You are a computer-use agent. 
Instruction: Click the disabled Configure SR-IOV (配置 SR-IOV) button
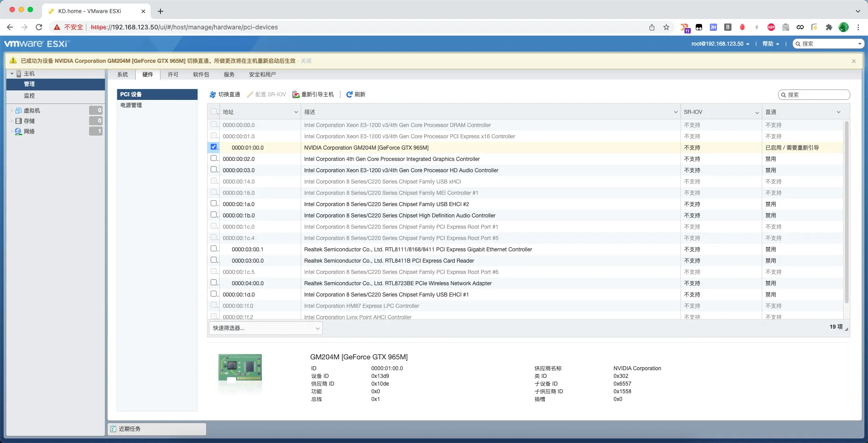click(x=266, y=94)
